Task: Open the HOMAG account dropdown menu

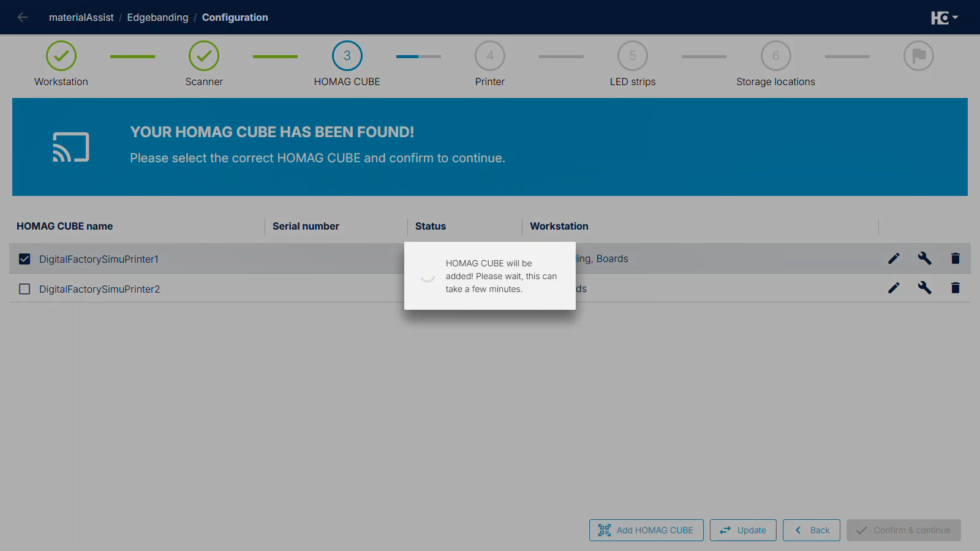Action: 944,18
